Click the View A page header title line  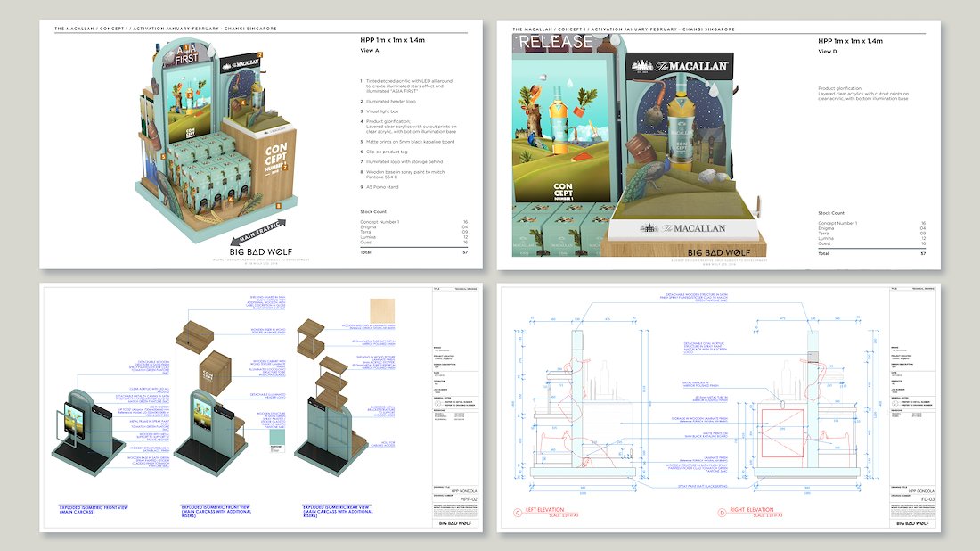(166, 29)
